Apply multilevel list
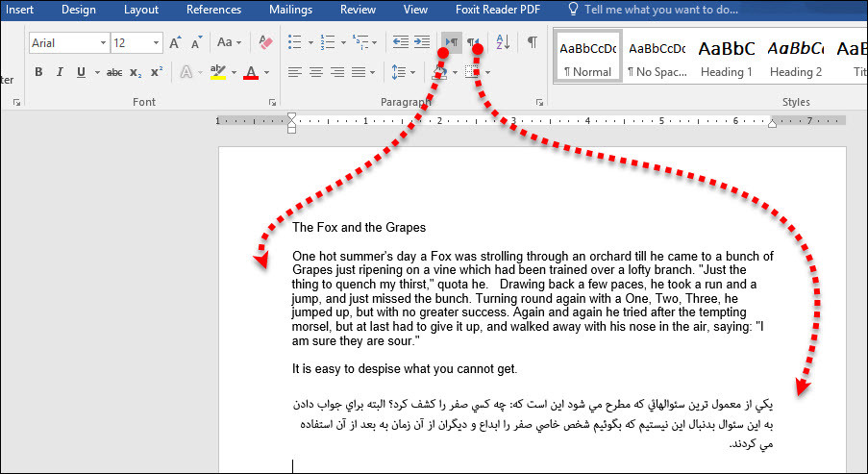Viewport: 868px width, 474px height. 360,42
